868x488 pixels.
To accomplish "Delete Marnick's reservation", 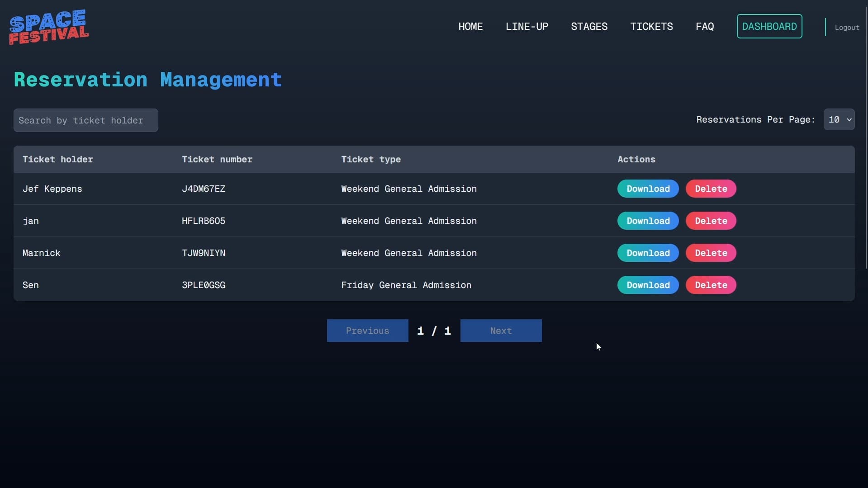I will pyautogui.click(x=711, y=253).
